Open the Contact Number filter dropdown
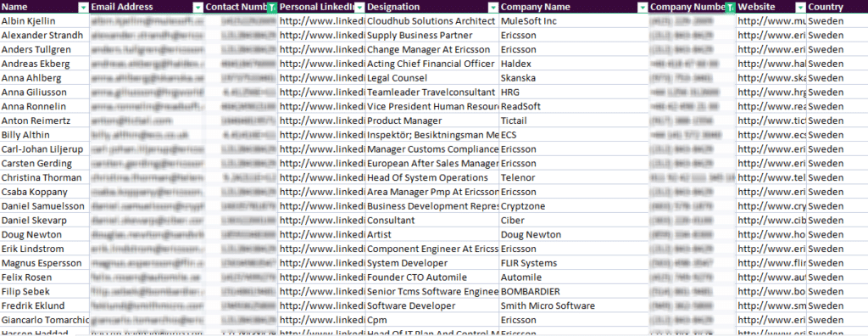 (271, 7)
